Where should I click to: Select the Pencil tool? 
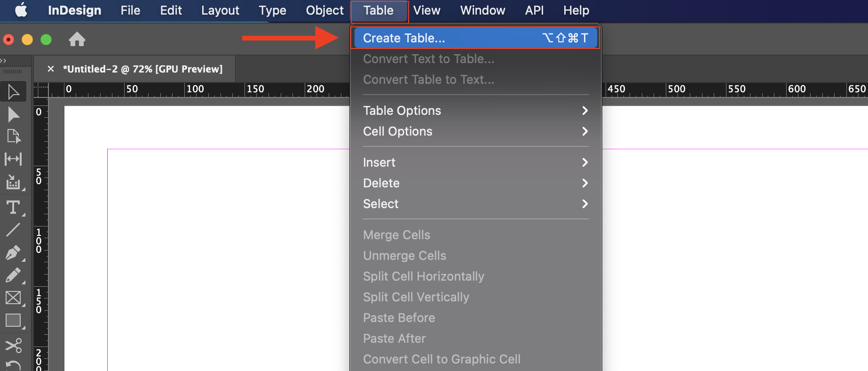coord(14,275)
